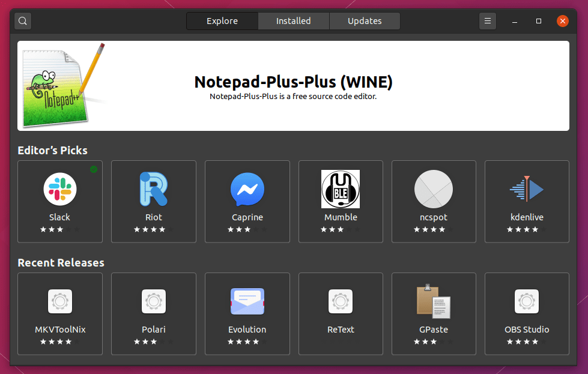The height and width of the screenshot is (374, 588).
Task: Switch to the Installed tab
Action: (294, 20)
